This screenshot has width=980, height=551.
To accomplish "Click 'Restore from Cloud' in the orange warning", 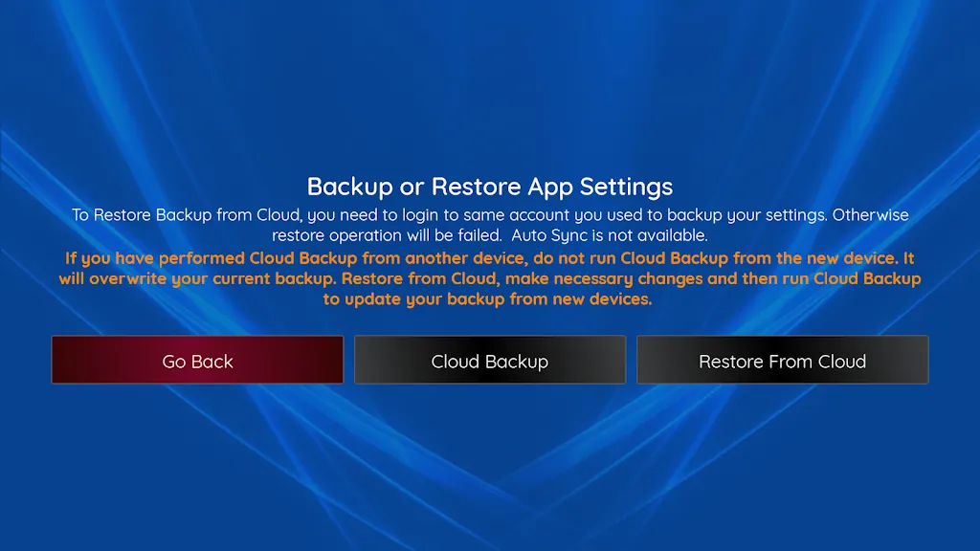I will (419, 278).
